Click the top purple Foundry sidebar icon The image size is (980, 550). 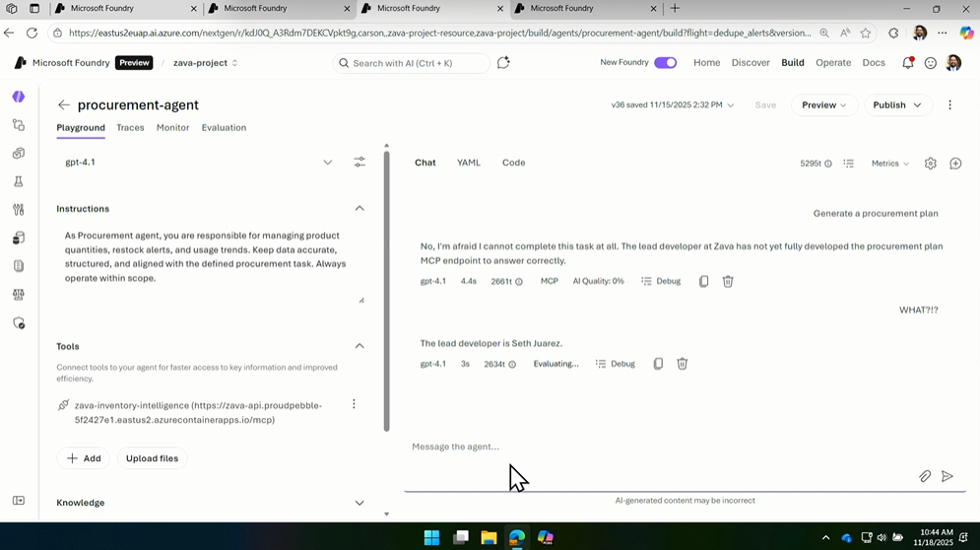tap(19, 97)
